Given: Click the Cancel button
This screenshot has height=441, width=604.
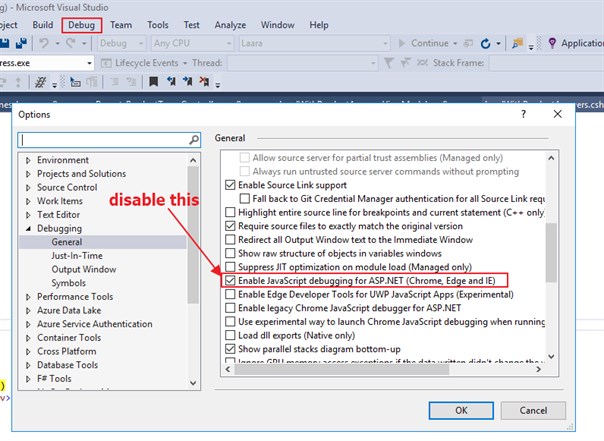Looking at the screenshot, I should (533, 410).
